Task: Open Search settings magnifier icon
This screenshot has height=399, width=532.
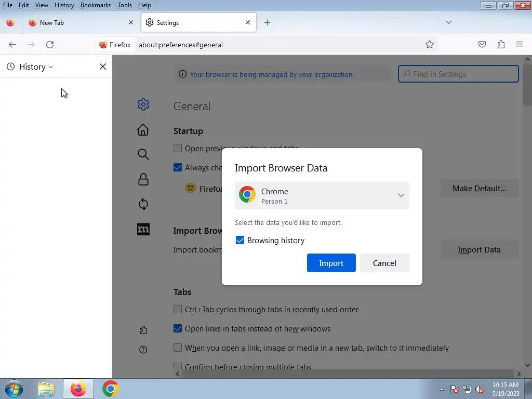Action: 143,154
